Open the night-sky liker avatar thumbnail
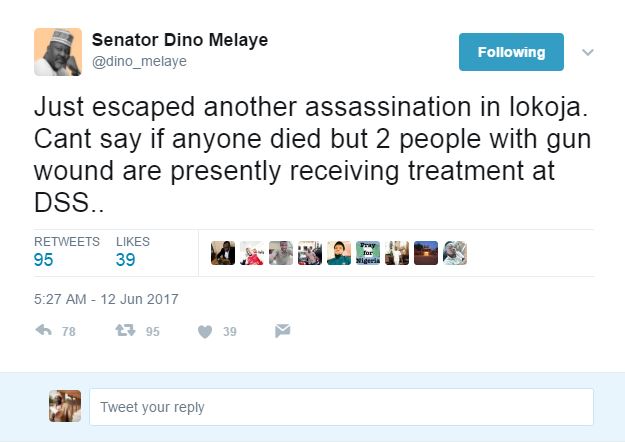The image size is (625, 442). [426, 253]
